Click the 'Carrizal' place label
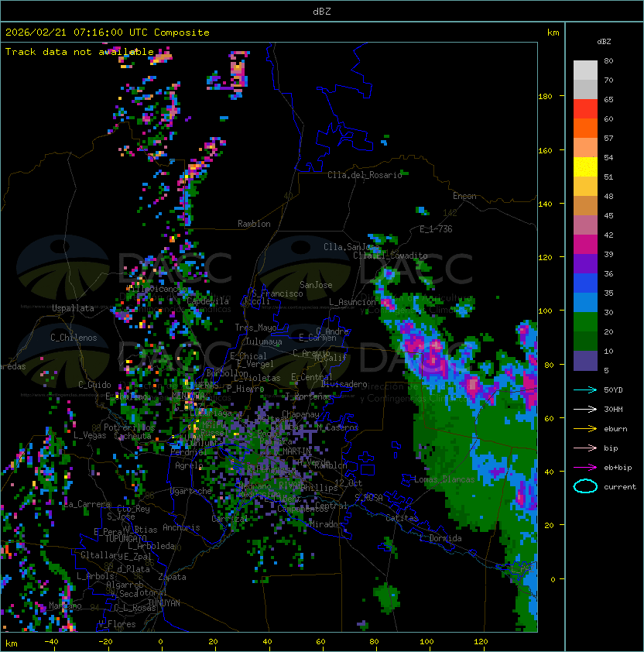 (x=230, y=519)
